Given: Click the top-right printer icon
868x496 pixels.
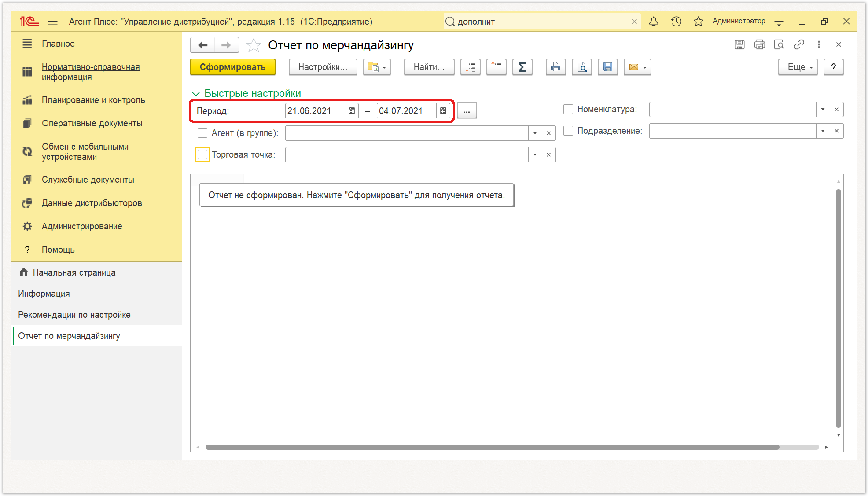Looking at the screenshot, I should (759, 44).
